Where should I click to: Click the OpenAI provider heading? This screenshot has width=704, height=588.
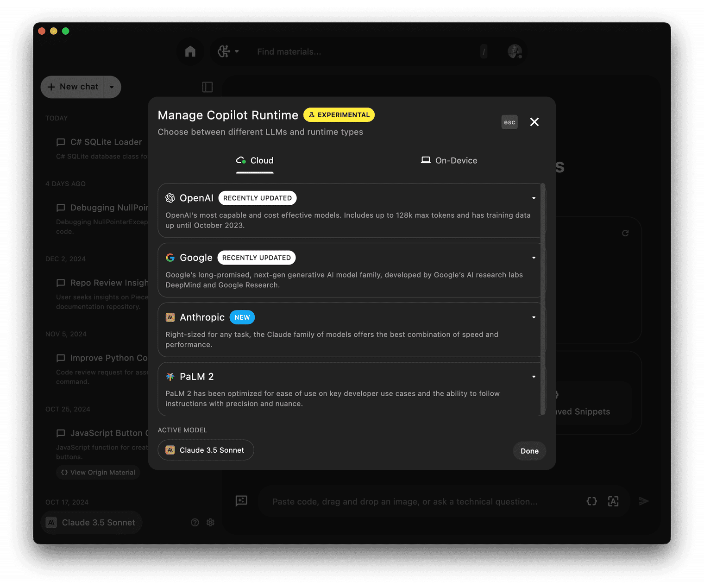196,198
